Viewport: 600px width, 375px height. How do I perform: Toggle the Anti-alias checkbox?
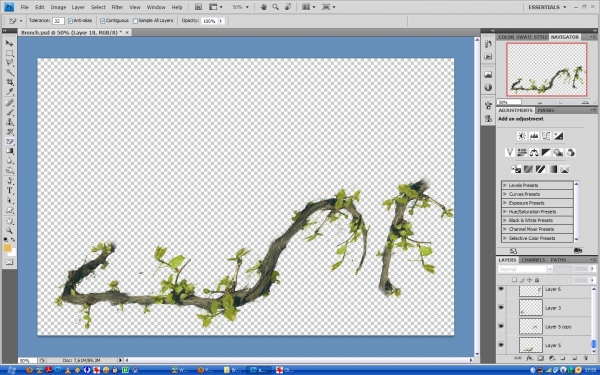tap(70, 21)
